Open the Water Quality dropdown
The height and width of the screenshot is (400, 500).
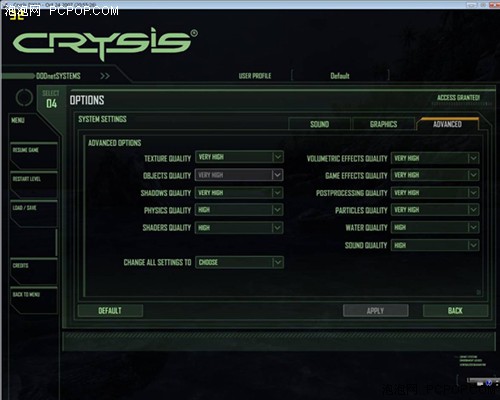click(435, 228)
